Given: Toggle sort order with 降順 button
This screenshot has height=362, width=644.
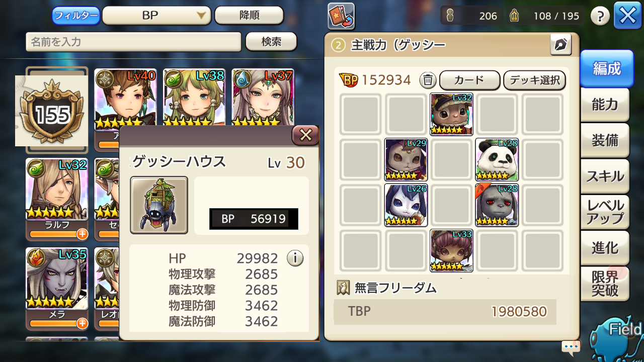Looking at the screenshot, I should pyautogui.click(x=249, y=16).
